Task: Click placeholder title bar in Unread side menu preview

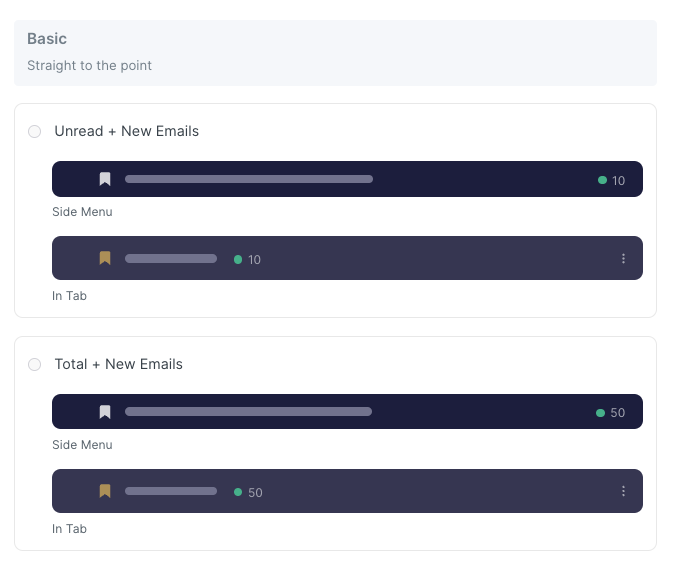Action: pos(249,180)
